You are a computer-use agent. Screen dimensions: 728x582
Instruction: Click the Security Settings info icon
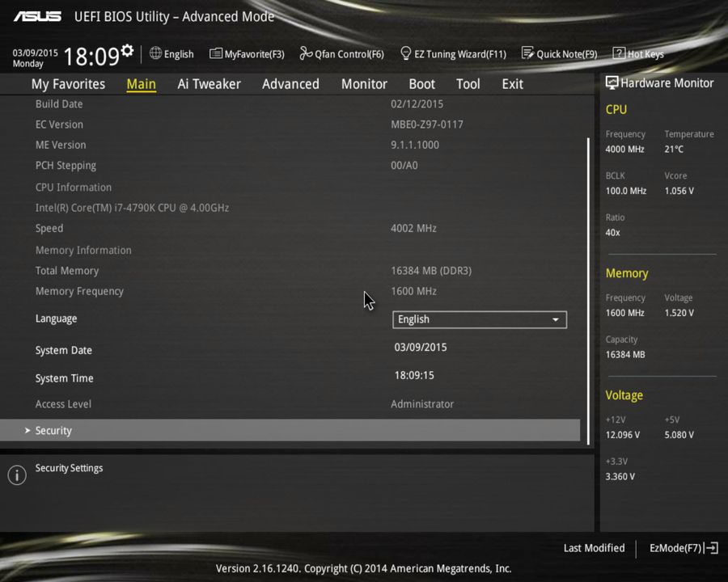[16, 474]
